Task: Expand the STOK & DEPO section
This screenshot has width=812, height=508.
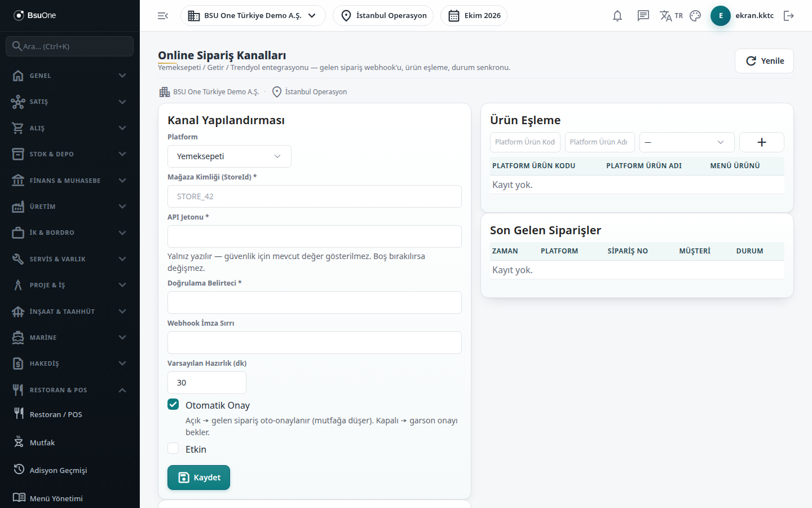Action: pyautogui.click(x=70, y=154)
